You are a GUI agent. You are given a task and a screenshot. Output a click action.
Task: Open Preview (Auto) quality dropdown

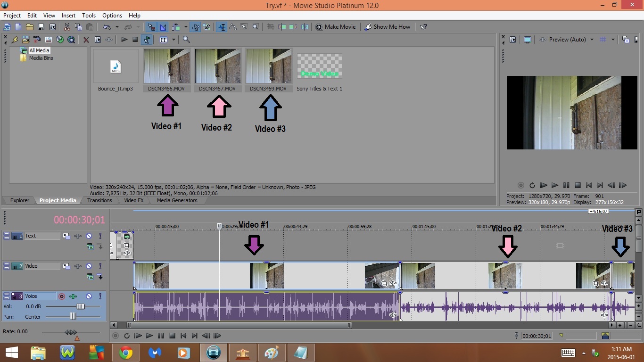coord(571,40)
